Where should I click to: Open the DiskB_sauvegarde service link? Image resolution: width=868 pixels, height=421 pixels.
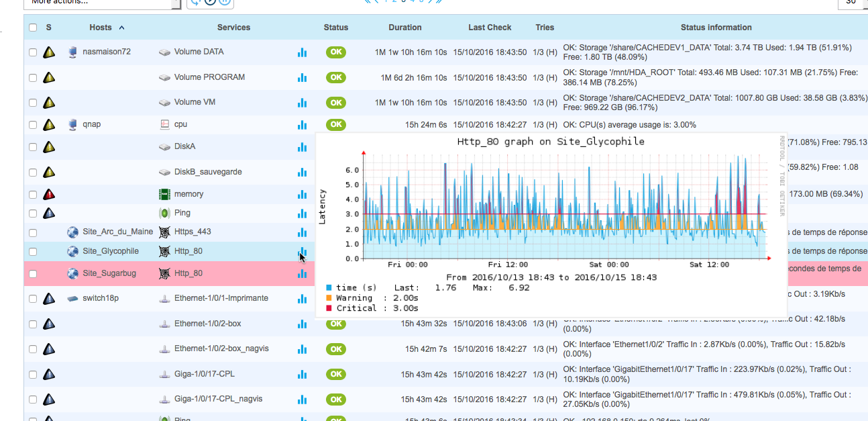208,172
